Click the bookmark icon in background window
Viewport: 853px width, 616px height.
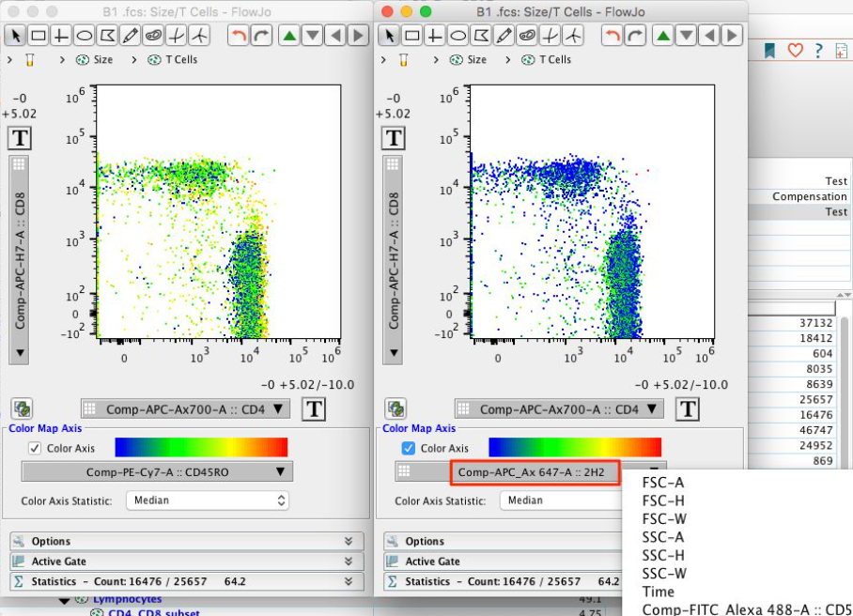pyautogui.click(x=769, y=51)
